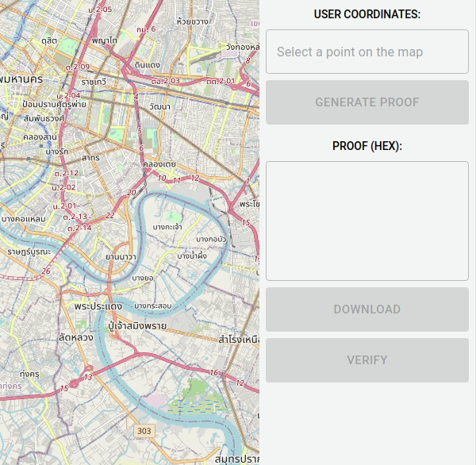Select the ดด.2-01 road label
Image resolution: width=476 pixels, height=465 pixels.
[221, 81]
